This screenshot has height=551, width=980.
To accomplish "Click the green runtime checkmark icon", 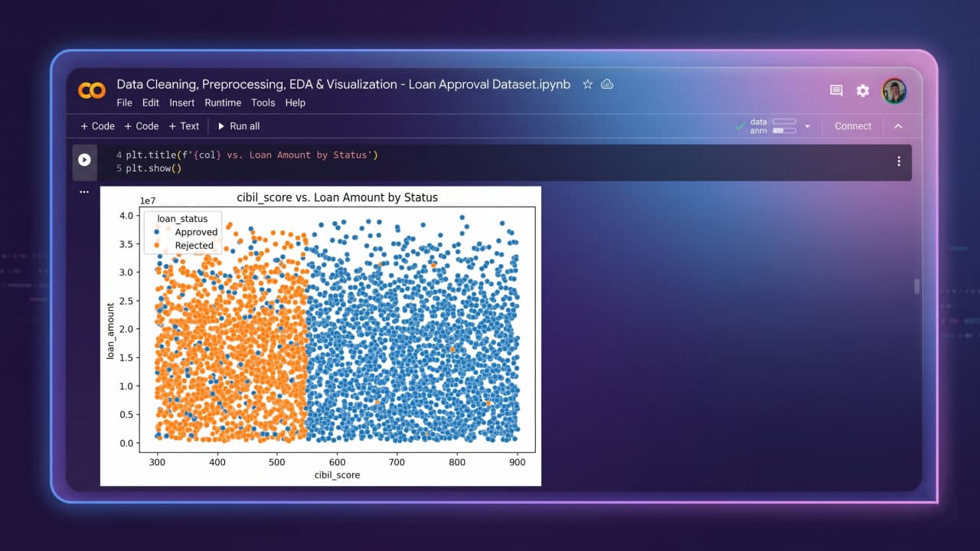I will [740, 126].
